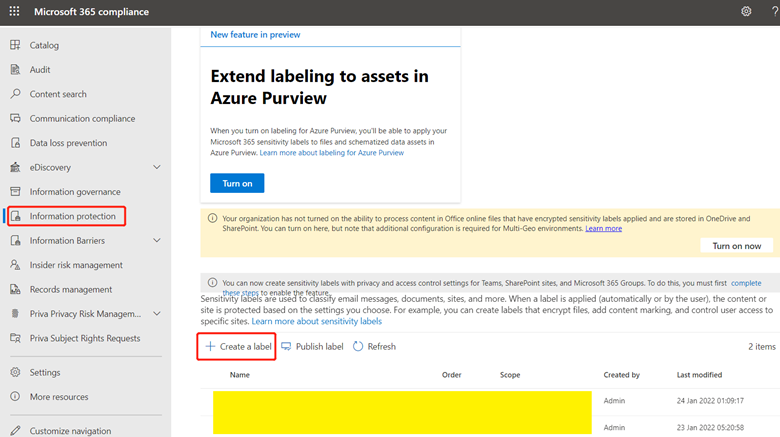Click the blue Turn on button

237,183
